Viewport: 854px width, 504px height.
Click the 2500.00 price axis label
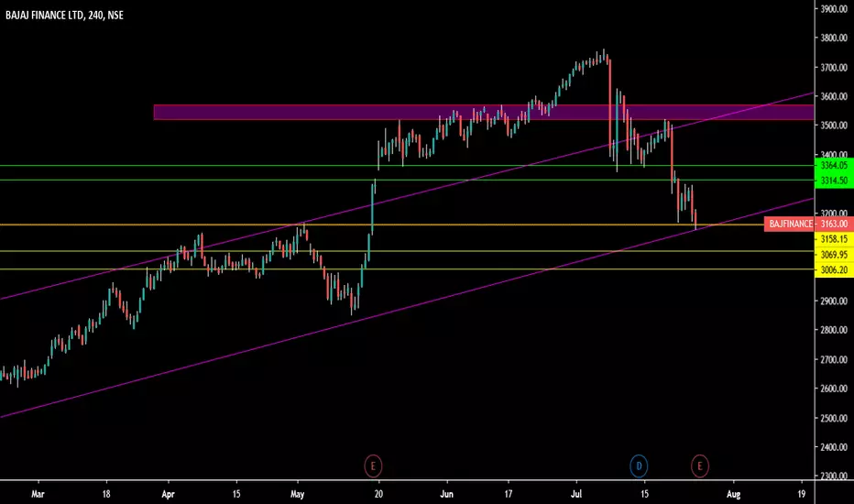coord(834,418)
